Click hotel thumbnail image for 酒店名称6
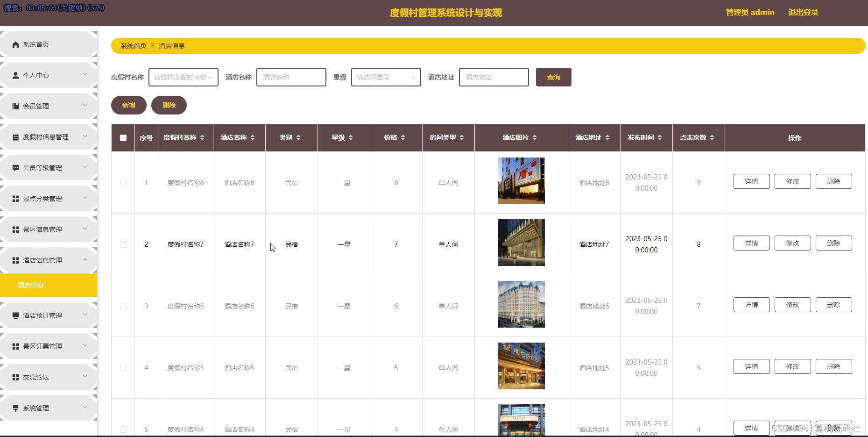Image resolution: width=868 pixels, height=437 pixels. tap(522, 304)
